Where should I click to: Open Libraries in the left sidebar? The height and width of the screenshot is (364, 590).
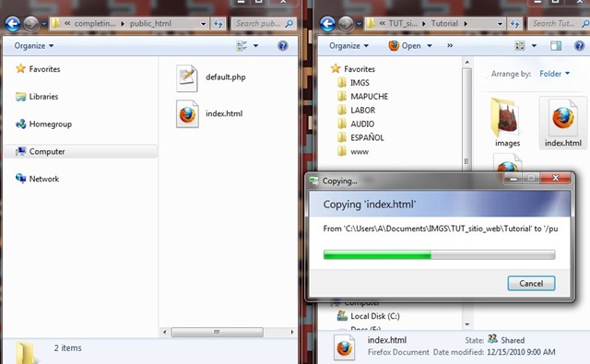click(37, 97)
